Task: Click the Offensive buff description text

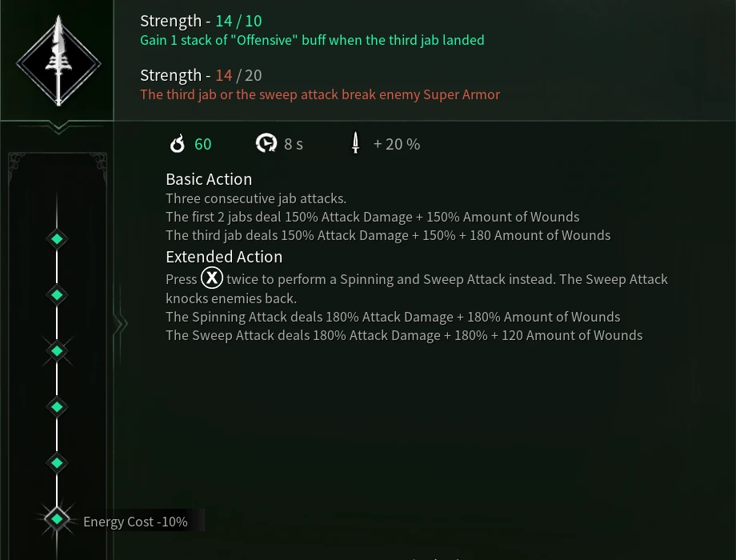Action: point(312,39)
